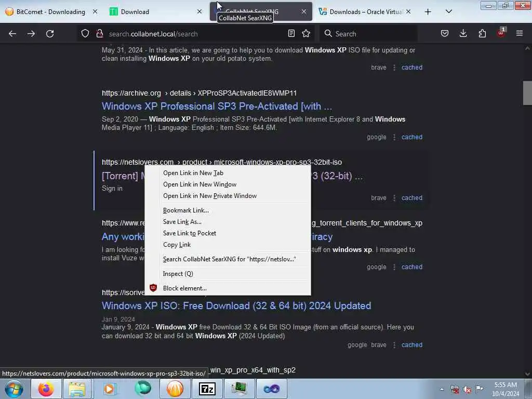Expand options dots beside netslovers result's brave
This screenshot has width=532, height=399.
[x=394, y=198]
